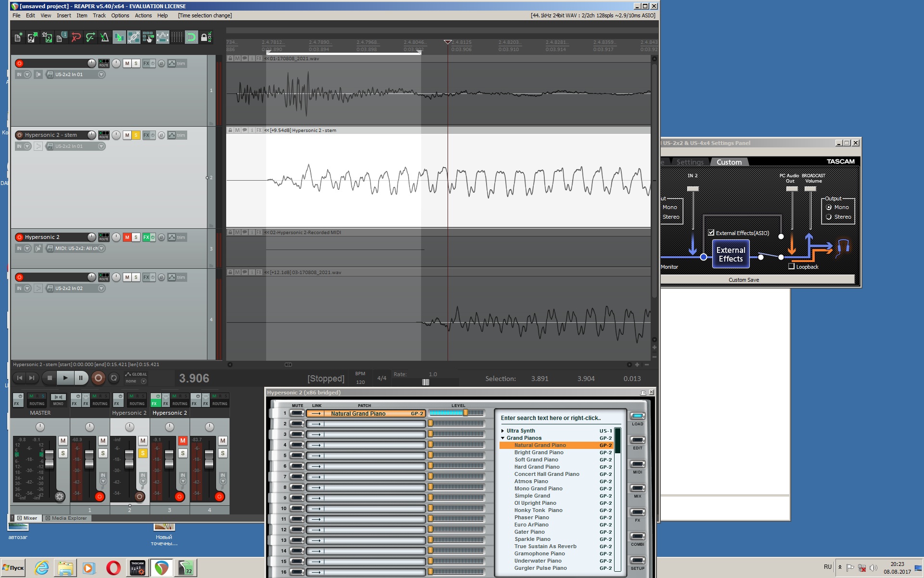
Task: Toggle the metronome icon
Action: pos(104,38)
